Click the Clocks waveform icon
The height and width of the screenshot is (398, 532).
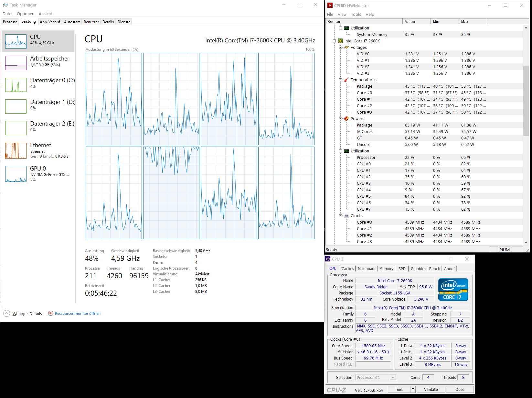346,216
